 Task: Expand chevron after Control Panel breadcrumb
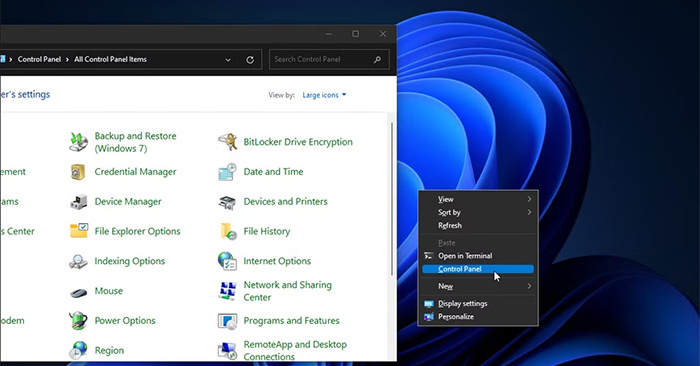(67, 59)
